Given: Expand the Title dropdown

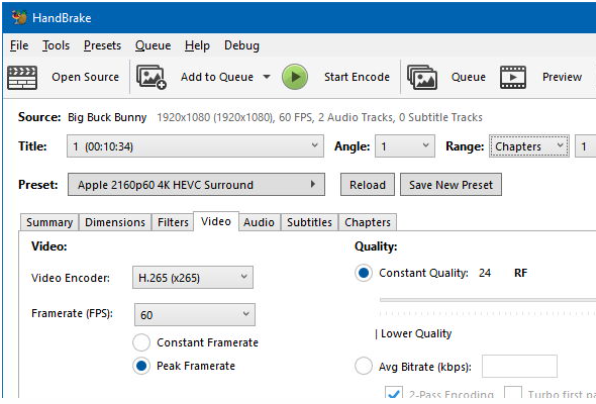Looking at the screenshot, I should click(195, 146).
